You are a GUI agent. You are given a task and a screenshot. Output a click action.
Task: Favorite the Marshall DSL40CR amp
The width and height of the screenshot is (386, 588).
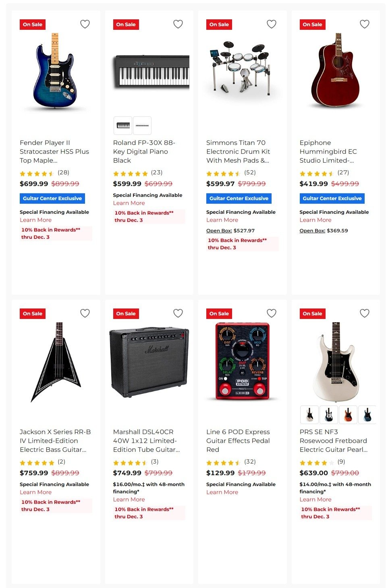(178, 313)
